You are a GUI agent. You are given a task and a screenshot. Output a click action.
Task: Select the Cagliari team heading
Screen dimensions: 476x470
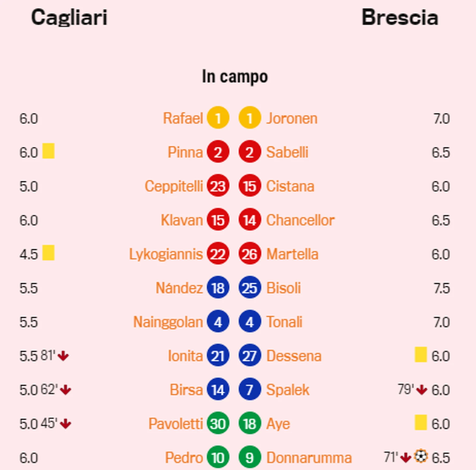click(x=69, y=18)
